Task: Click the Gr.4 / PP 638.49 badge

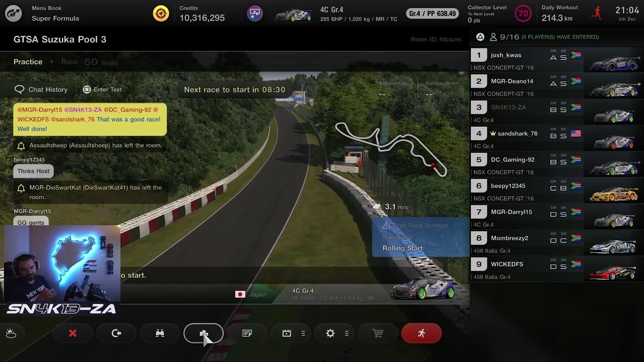Action: pos(433,14)
